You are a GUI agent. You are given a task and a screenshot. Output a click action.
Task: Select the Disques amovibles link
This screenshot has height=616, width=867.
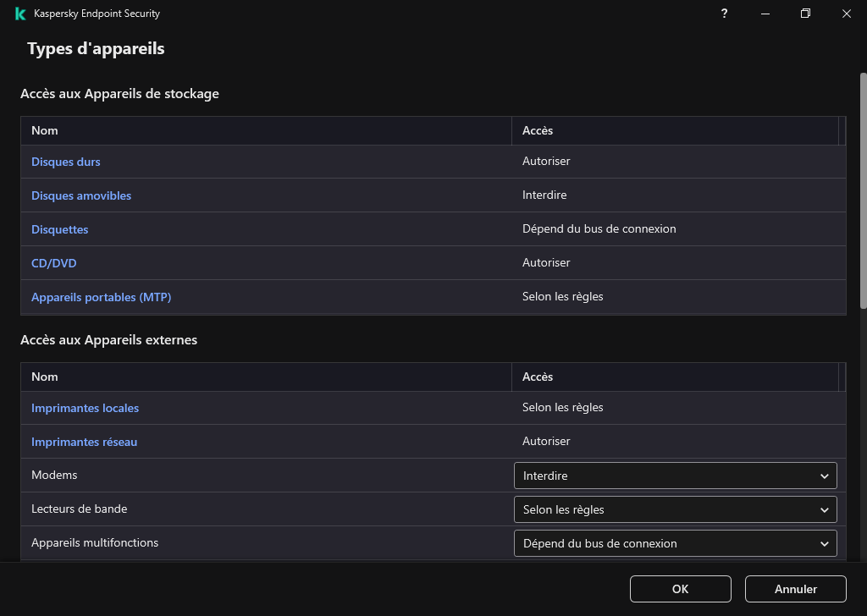(81, 195)
